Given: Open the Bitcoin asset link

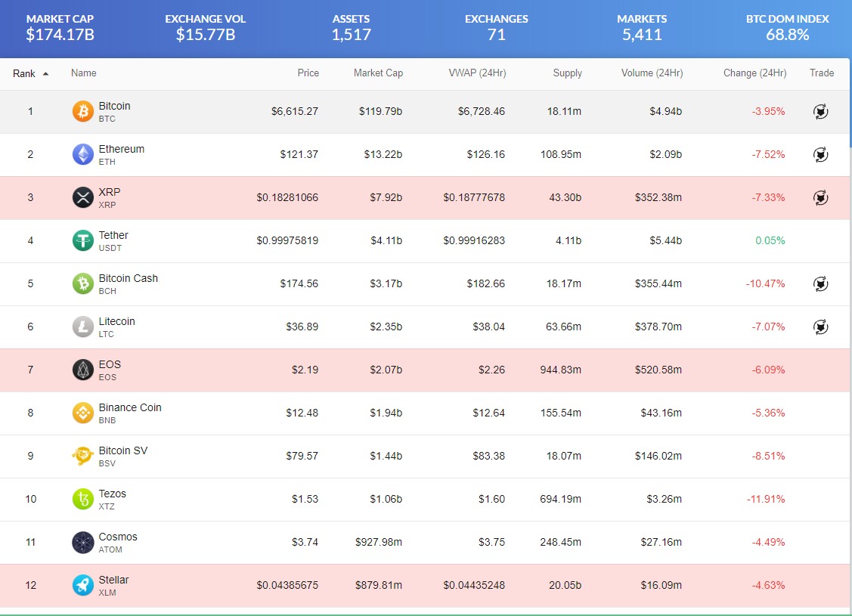Looking at the screenshot, I should [114, 106].
